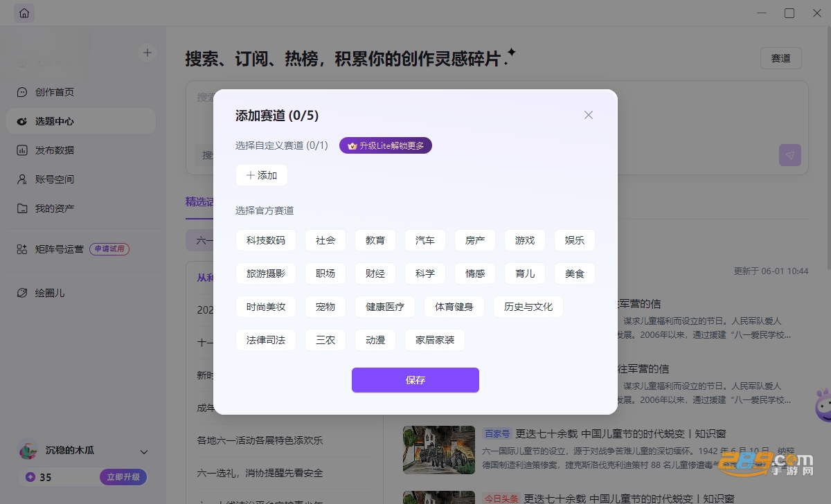This screenshot has width=831, height=504.
Task: Open topic 六一选礼，消协提醒先看安全
Action: click(x=260, y=474)
